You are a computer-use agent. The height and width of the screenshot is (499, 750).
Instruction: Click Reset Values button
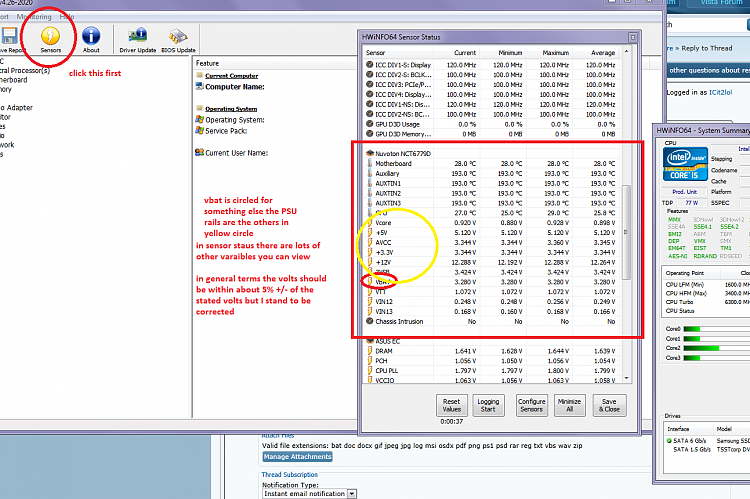[452, 405]
